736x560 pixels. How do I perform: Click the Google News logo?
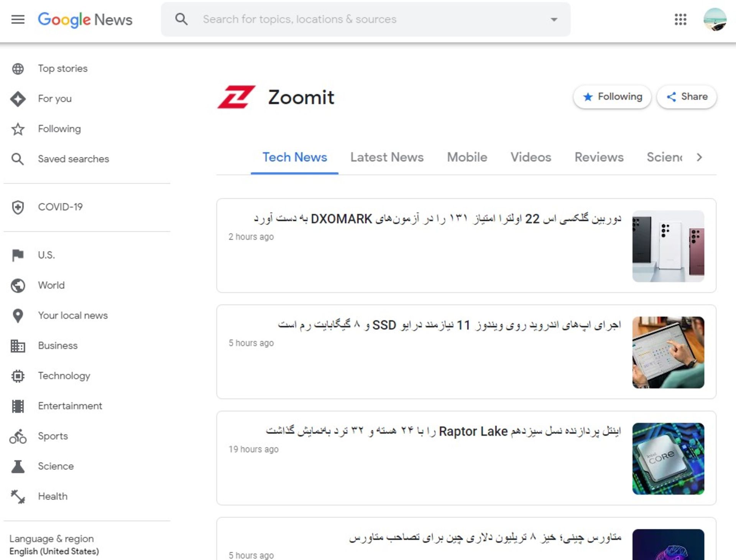[85, 20]
